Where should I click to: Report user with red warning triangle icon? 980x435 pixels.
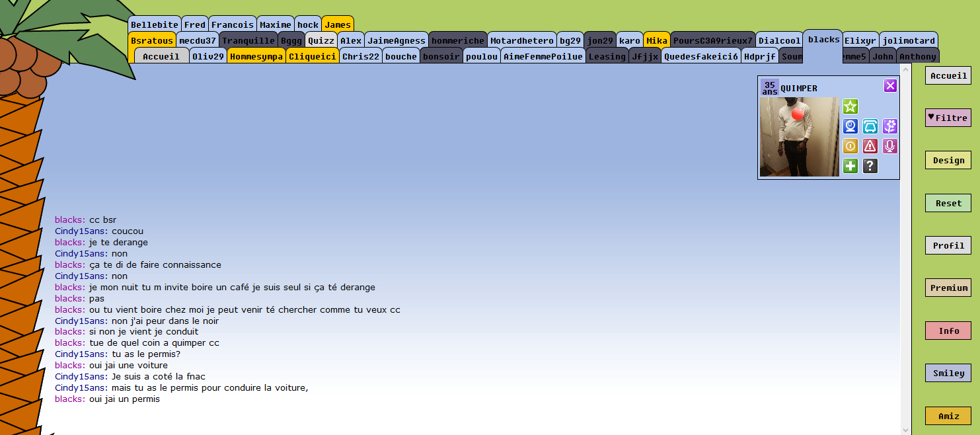click(x=870, y=146)
